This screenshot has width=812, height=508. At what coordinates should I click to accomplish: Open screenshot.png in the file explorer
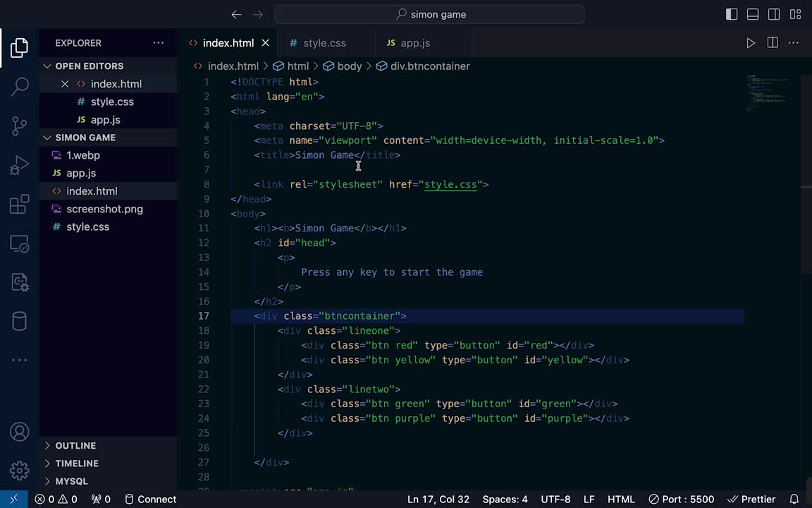click(x=104, y=209)
